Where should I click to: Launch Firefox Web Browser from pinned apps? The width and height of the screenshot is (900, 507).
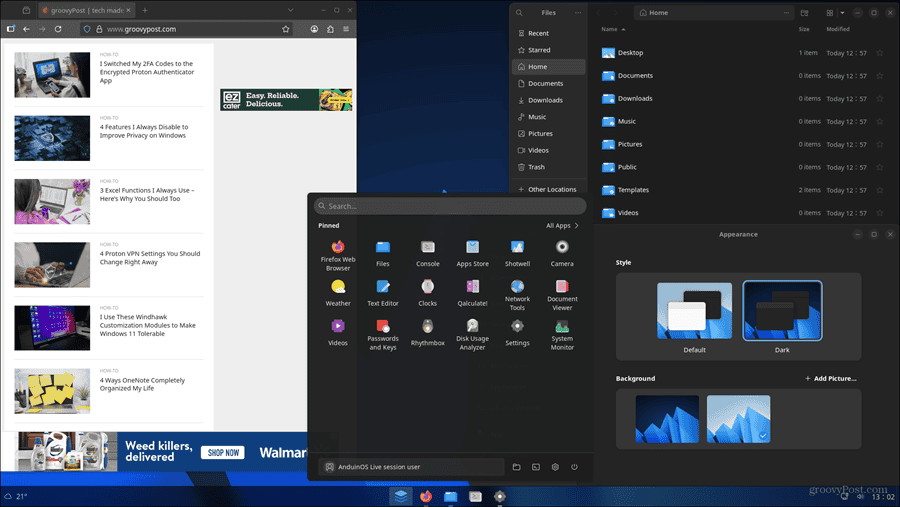coord(338,256)
